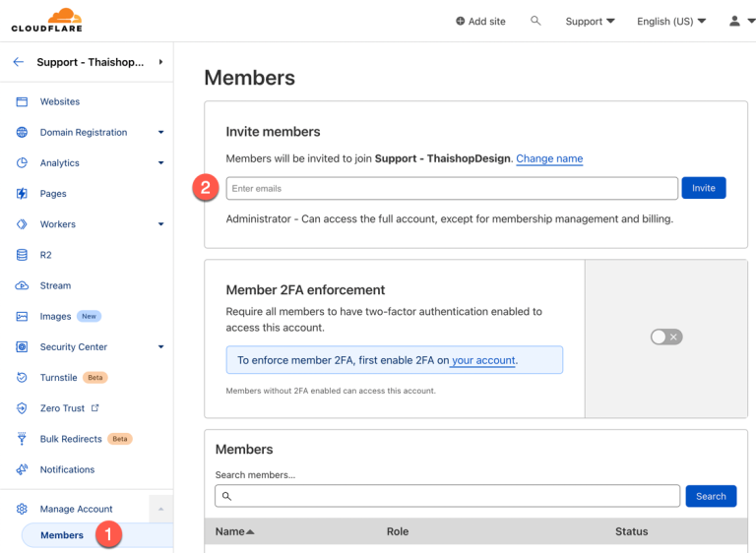Click the Analytics pie chart icon

pos(22,163)
